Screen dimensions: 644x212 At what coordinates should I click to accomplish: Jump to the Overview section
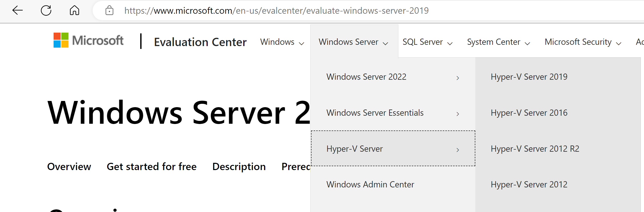coord(69,167)
